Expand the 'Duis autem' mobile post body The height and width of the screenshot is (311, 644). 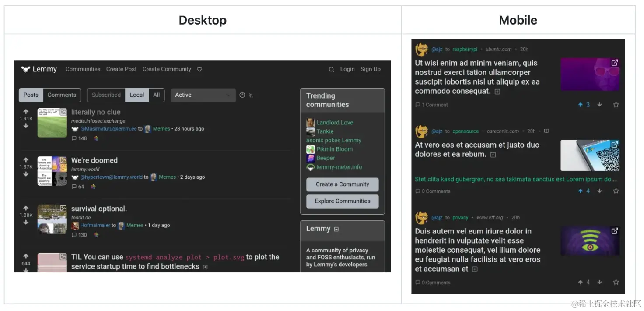click(475, 269)
